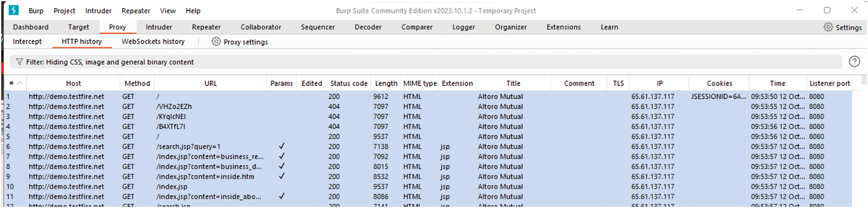This screenshot has width=868, height=208.
Task: Click Params checkmark for search.jsp?query=1 row
Action: coord(282,146)
